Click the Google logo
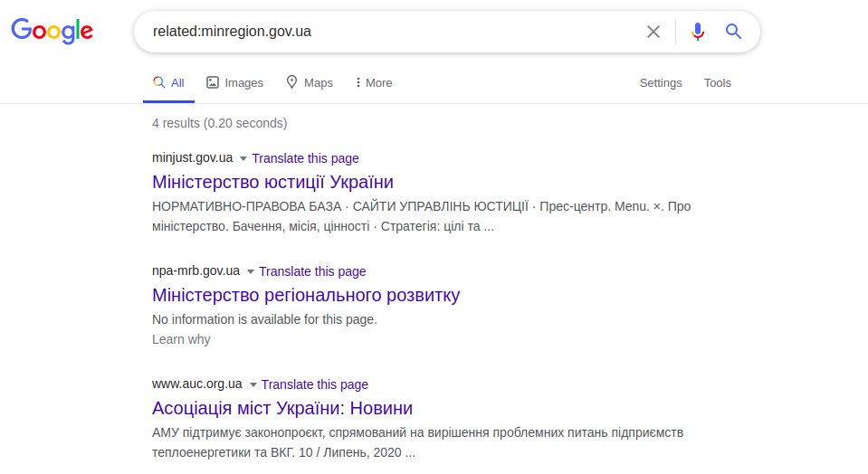The image size is (868, 474). pos(52,31)
